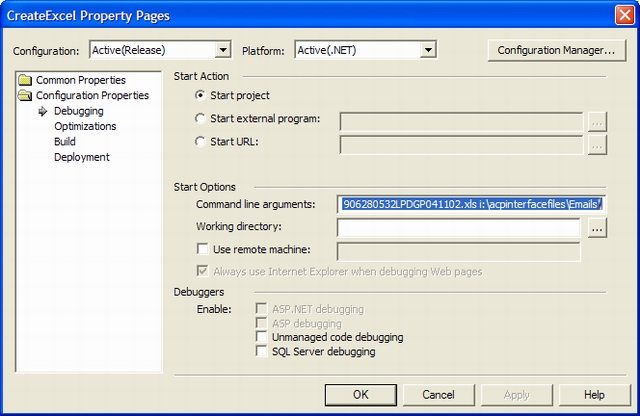
Task: Open the Common Properties tree node
Action: click(x=81, y=80)
